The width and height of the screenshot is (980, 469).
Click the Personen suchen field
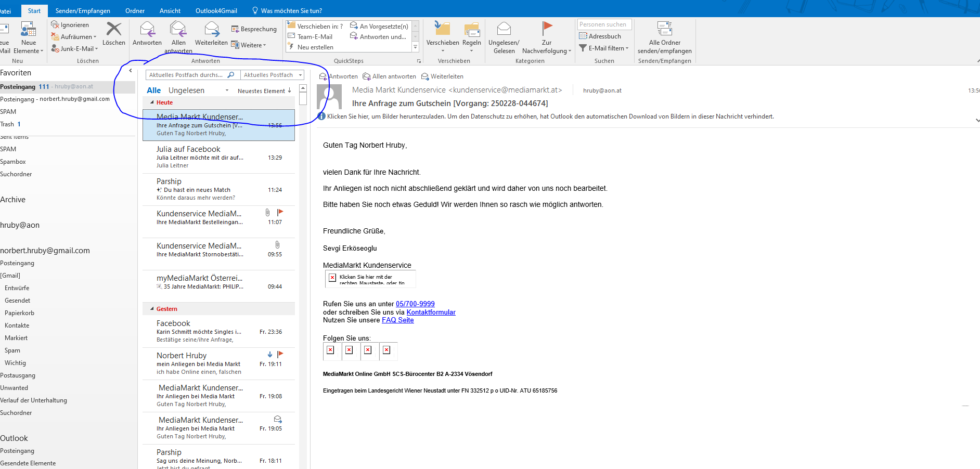tap(604, 24)
